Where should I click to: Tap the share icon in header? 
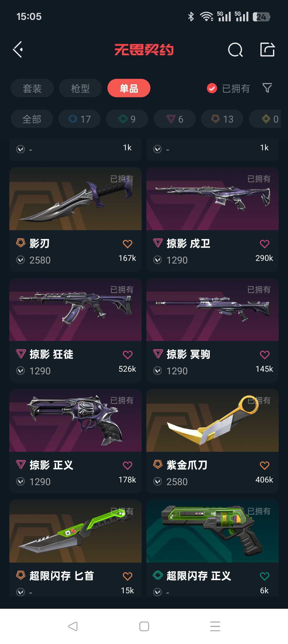pos(267,49)
